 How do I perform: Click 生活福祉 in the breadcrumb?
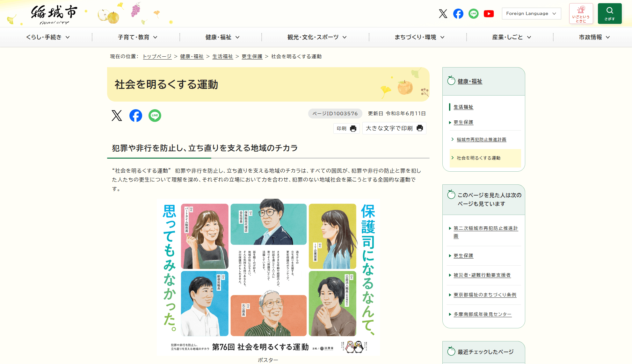point(223,56)
